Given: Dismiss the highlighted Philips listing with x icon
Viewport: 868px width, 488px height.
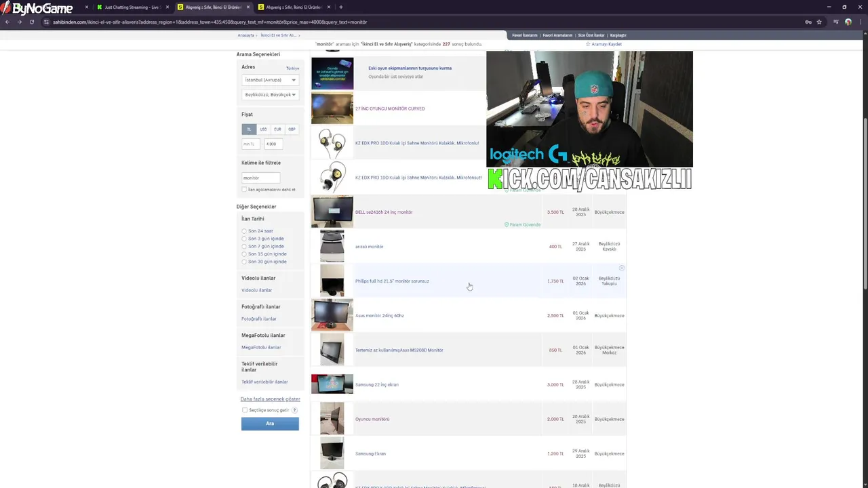Looking at the screenshot, I should (621, 268).
